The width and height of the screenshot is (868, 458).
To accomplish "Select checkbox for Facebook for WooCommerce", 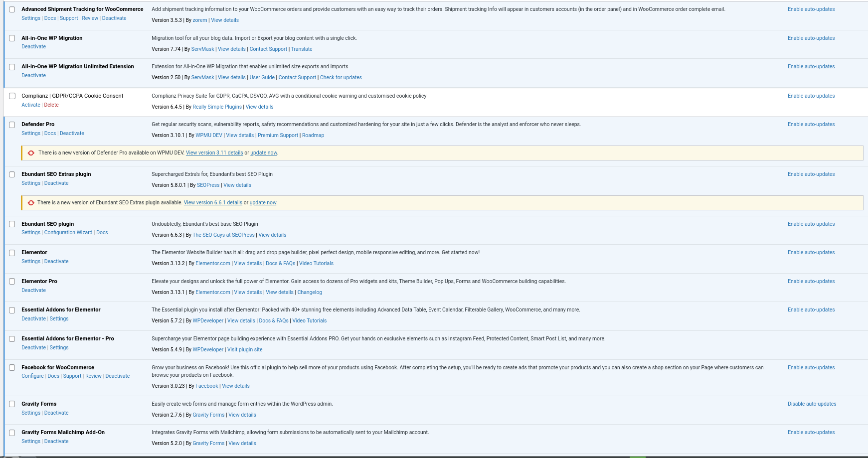I will 12,368.
